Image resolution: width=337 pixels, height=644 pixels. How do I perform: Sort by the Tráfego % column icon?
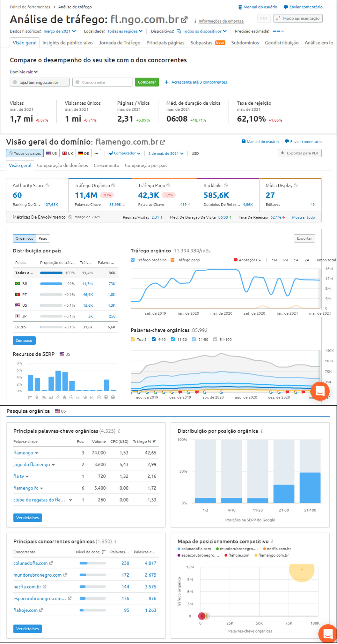coord(154,442)
